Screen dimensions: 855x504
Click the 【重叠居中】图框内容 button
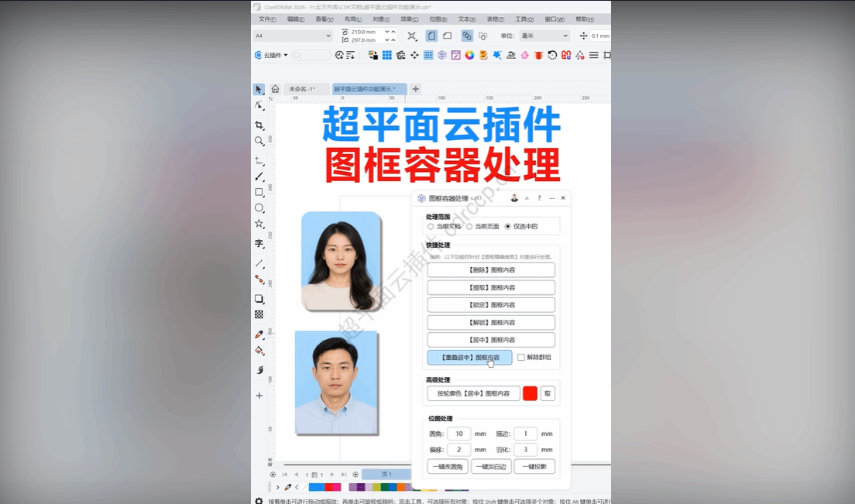tap(469, 358)
